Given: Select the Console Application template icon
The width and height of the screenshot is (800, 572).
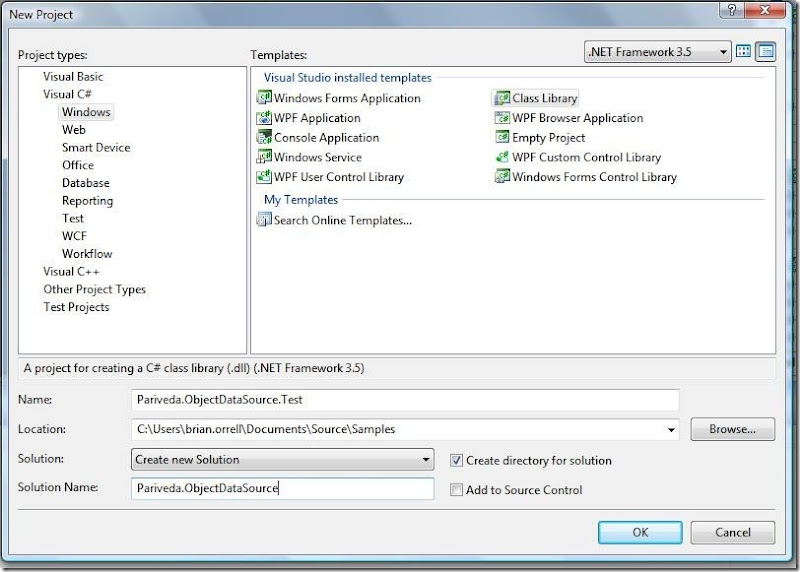Looking at the screenshot, I should click(x=264, y=137).
